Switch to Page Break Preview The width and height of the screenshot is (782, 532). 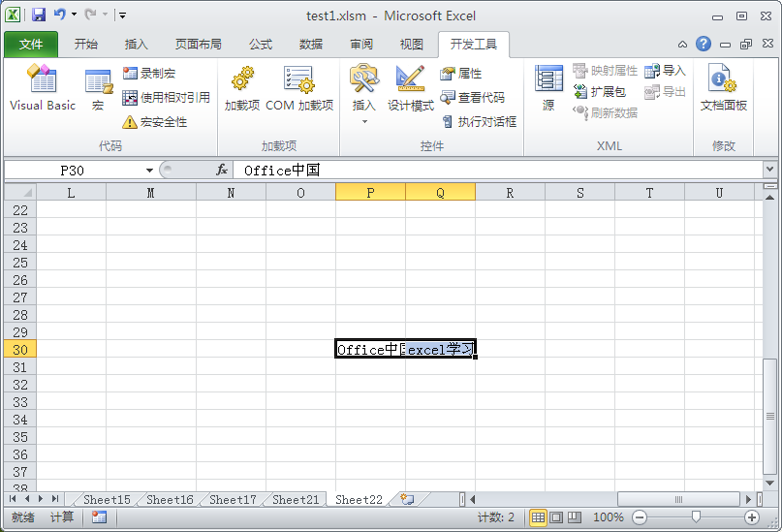[575, 517]
